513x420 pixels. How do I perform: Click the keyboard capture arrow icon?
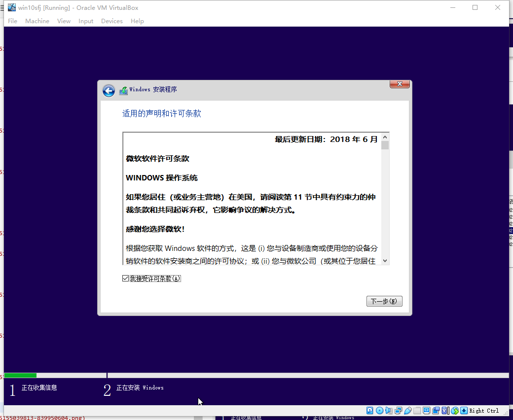pos(464,411)
